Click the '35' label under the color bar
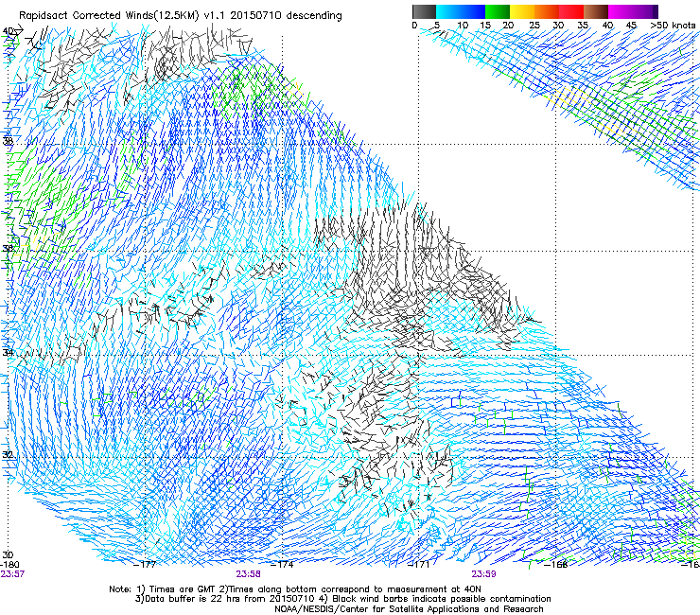This screenshot has width=700, height=615. [x=583, y=26]
